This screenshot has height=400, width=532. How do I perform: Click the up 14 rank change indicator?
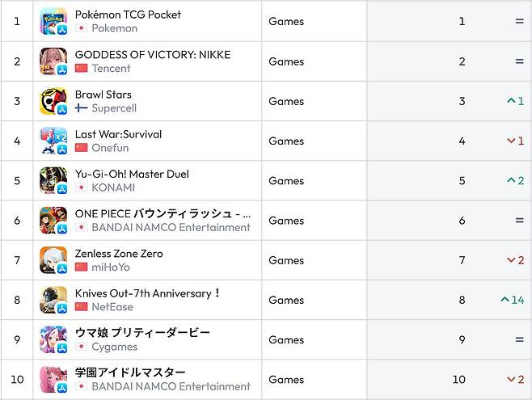pyautogui.click(x=513, y=300)
